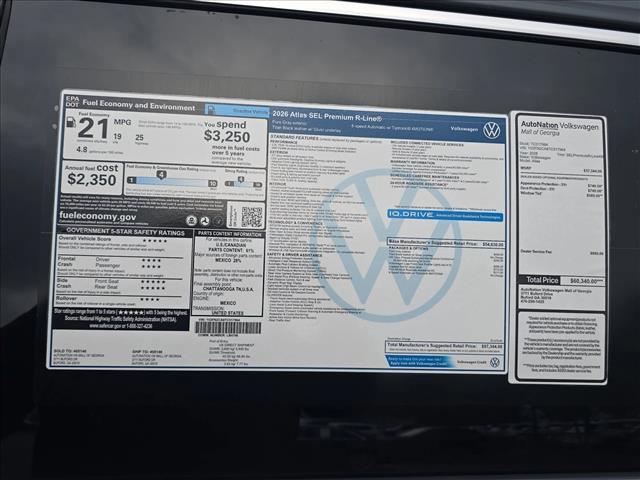Viewport: 640px width, 480px height.
Task: Click 'CHATTANOOGA TN, U.S.A.' final assembly text
Action: (x=228, y=289)
